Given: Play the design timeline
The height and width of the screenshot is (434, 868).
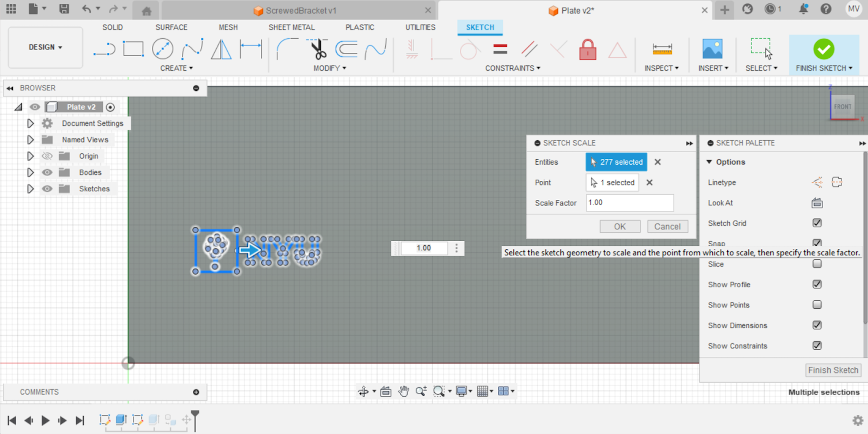Looking at the screenshot, I should pos(45,420).
